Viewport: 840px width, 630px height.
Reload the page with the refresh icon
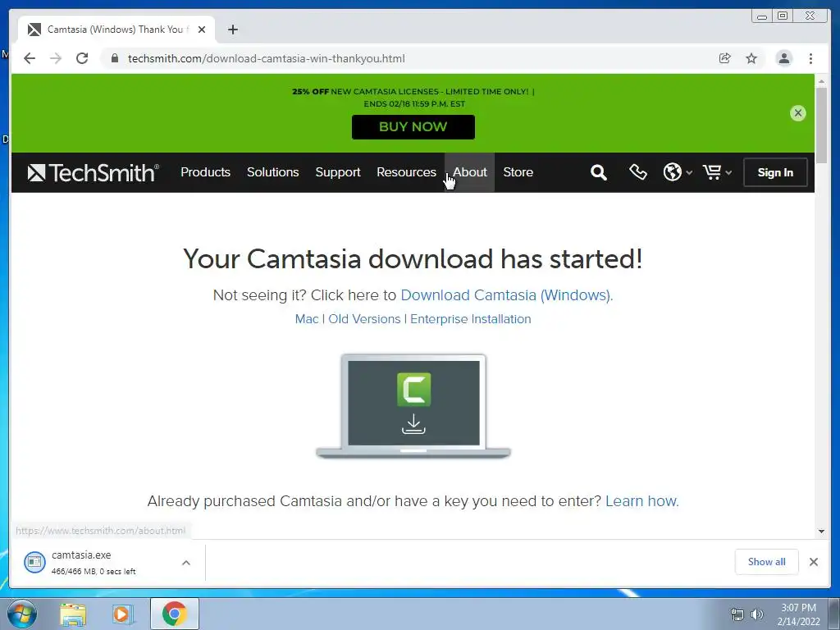click(x=82, y=58)
